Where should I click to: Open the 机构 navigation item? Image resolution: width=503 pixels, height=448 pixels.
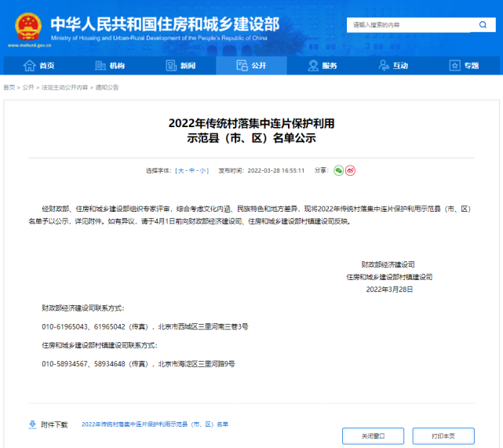point(110,66)
